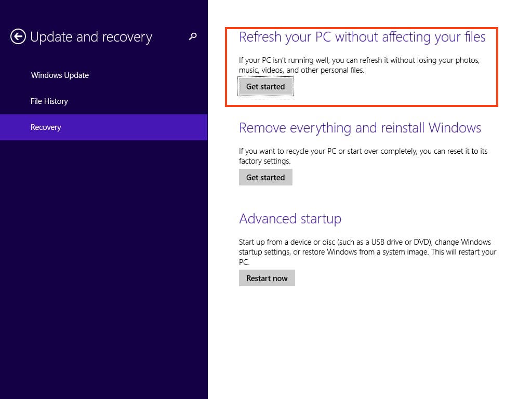
Task: Click the Update and recovery title text
Action: [91, 37]
